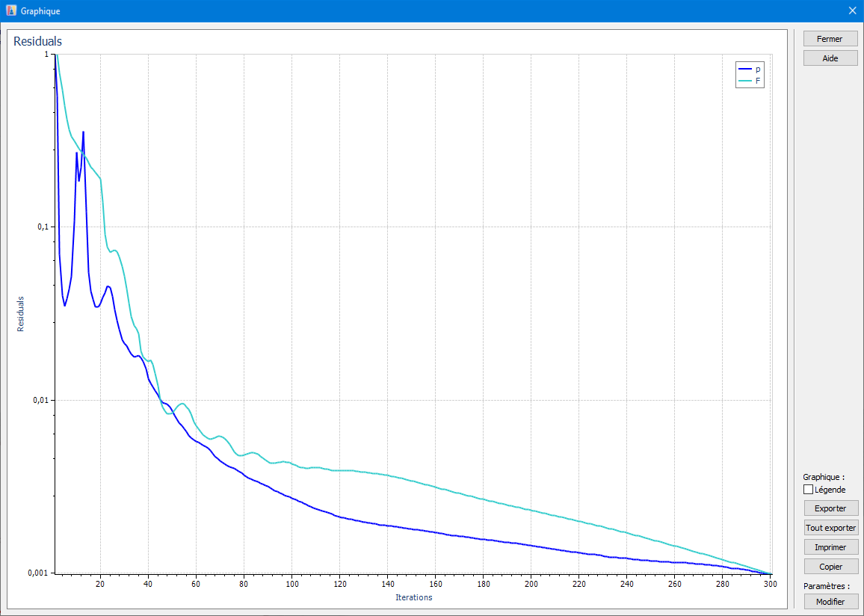The image size is (864, 616).
Task: Select the F legend line swatch
Action: point(745,81)
